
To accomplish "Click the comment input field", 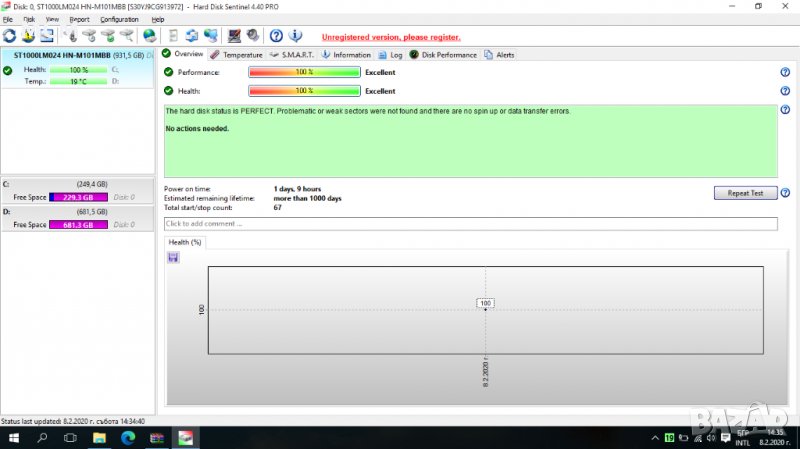I will coord(470,223).
